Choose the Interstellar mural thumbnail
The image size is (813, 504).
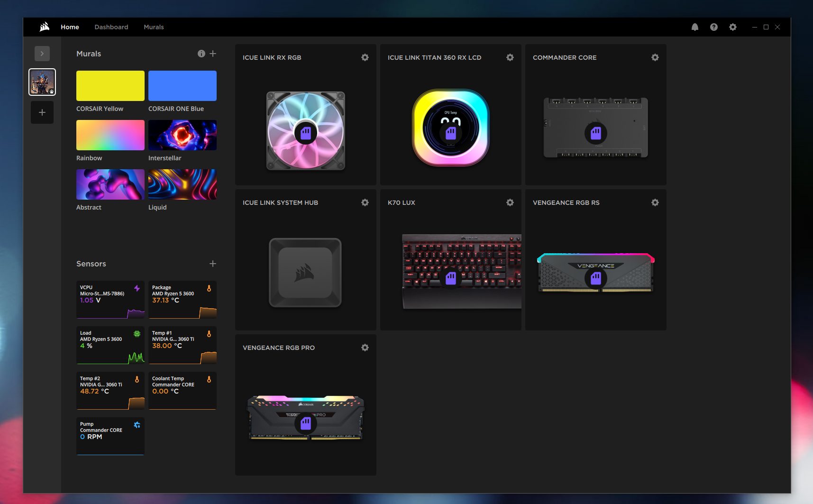(x=183, y=135)
